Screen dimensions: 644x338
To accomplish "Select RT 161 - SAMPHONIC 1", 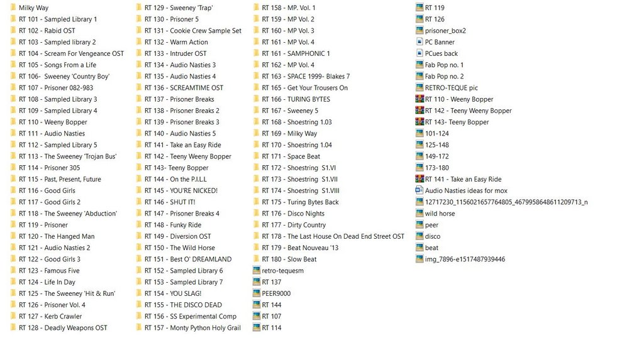I will tap(296, 53).
